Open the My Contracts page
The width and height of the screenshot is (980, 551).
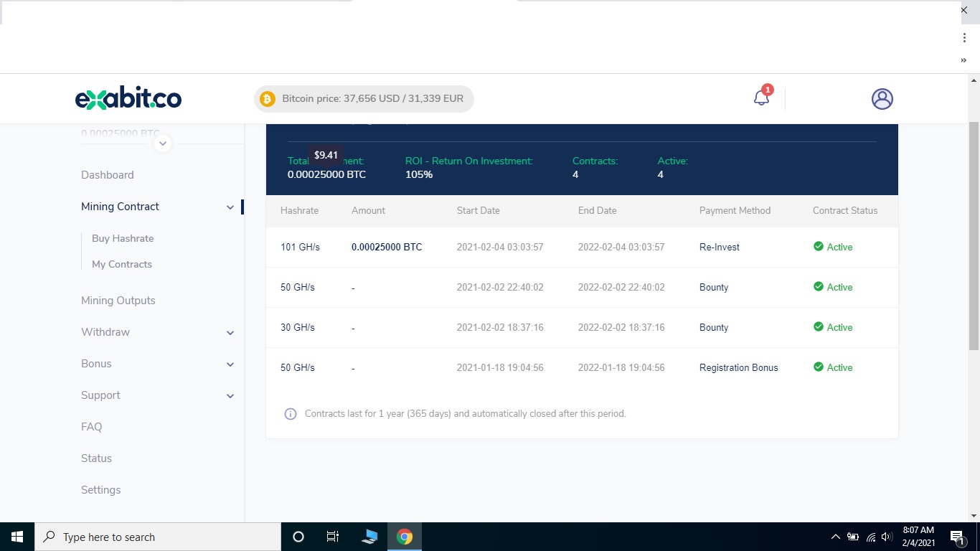[122, 264]
